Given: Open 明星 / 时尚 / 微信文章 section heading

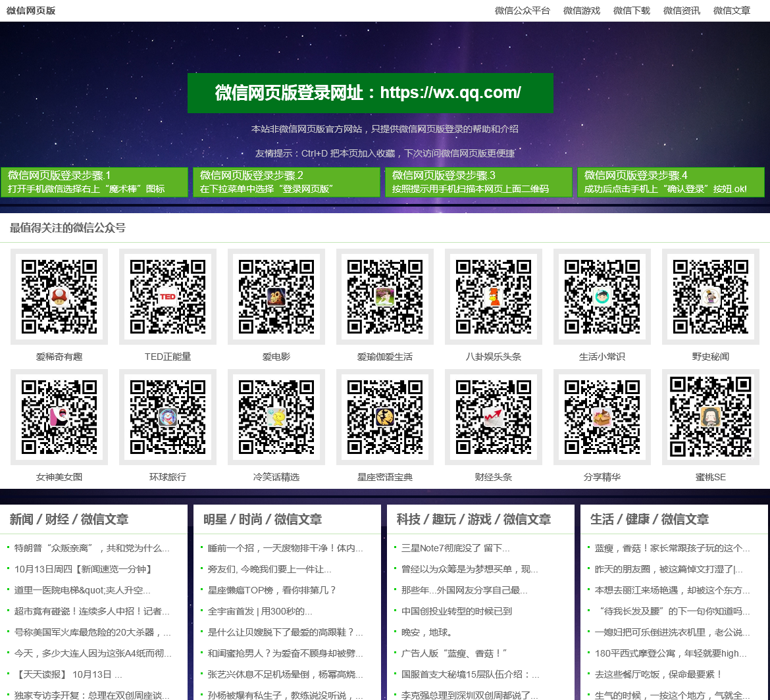Looking at the screenshot, I should (x=262, y=519).
